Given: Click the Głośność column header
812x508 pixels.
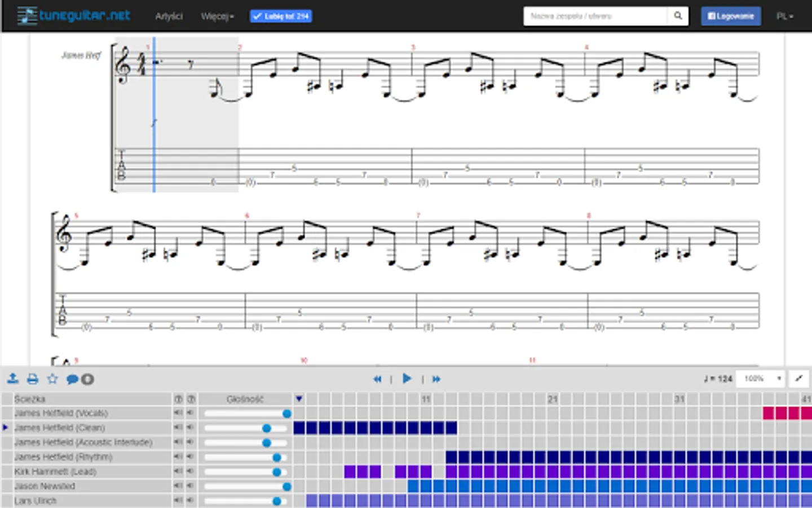Looking at the screenshot, I should click(245, 399).
